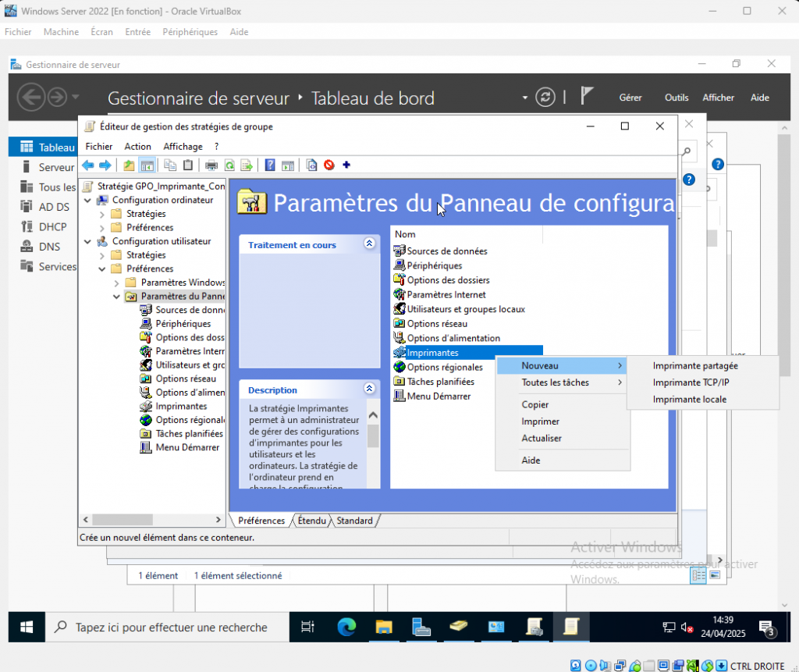The height and width of the screenshot is (672, 799).
Task: Click the Paste clipboard toolbar icon
Action: click(x=188, y=165)
